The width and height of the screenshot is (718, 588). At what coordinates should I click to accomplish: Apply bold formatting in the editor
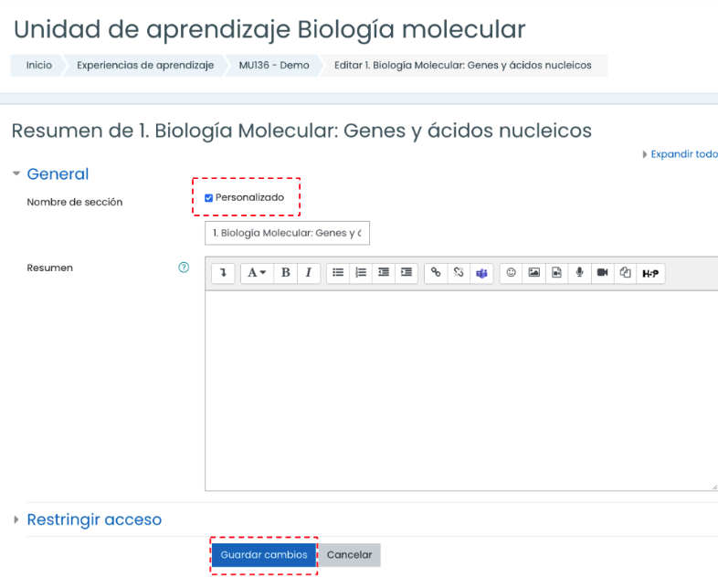point(285,273)
